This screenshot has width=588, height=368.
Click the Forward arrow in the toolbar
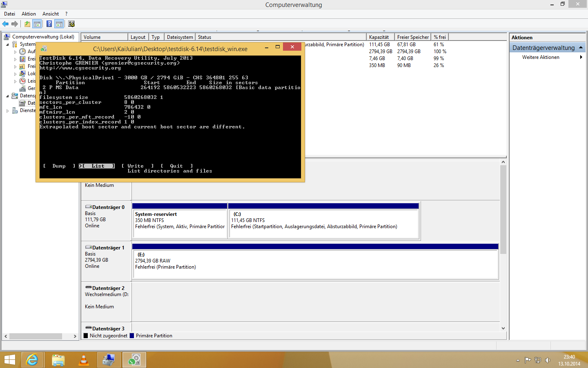(15, 24)
